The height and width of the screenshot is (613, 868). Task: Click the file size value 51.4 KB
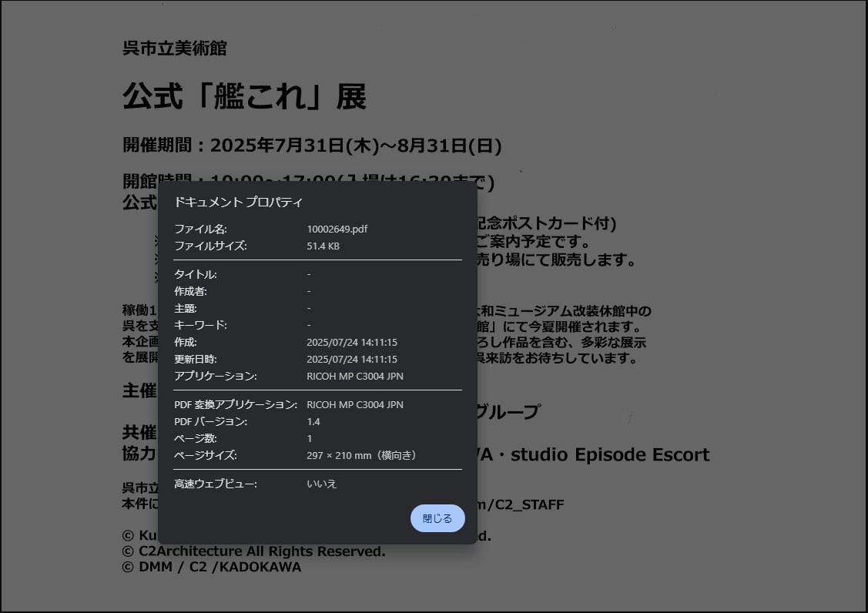(323, 246)
